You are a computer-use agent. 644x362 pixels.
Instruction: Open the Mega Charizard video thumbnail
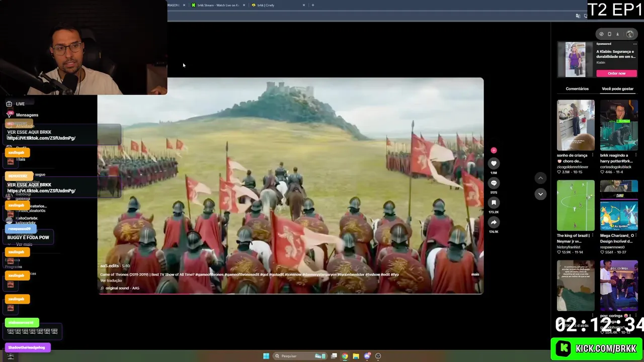point(619,205)
